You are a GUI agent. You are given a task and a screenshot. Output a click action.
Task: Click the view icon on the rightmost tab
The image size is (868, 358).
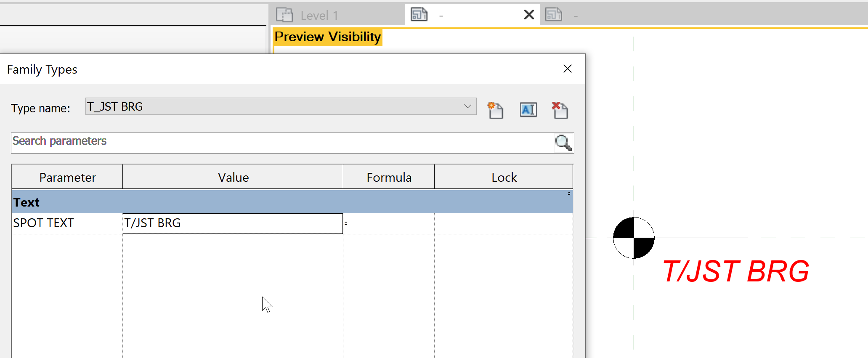(554, 14)
